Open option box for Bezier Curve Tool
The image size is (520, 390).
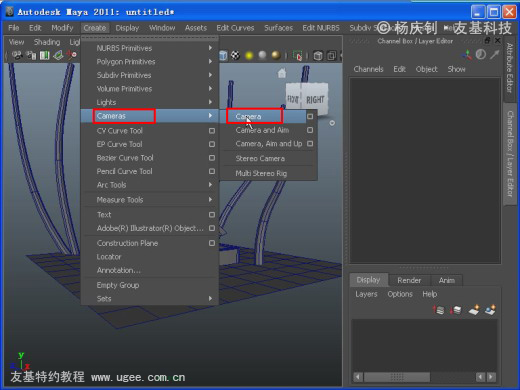coord(212,158)
